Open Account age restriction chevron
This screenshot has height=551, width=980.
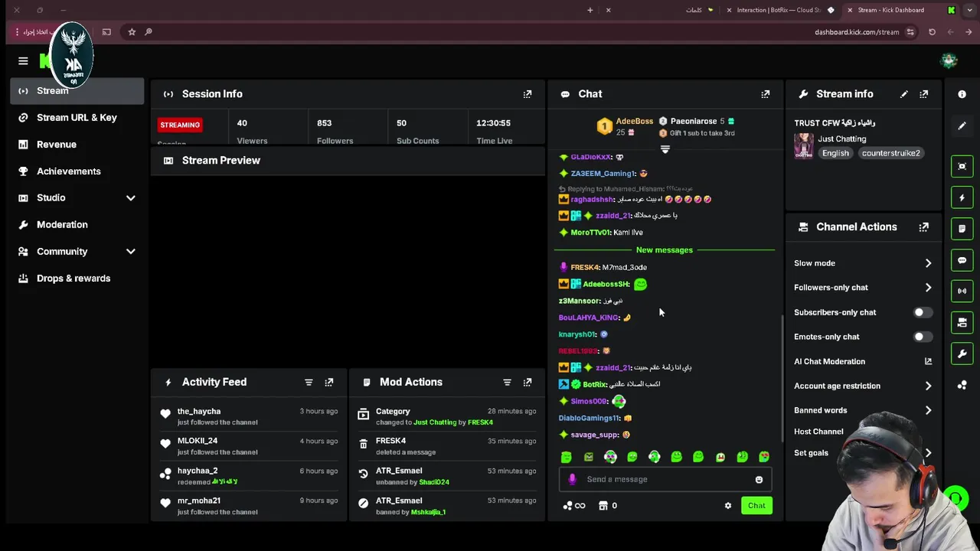click(928, 386)
